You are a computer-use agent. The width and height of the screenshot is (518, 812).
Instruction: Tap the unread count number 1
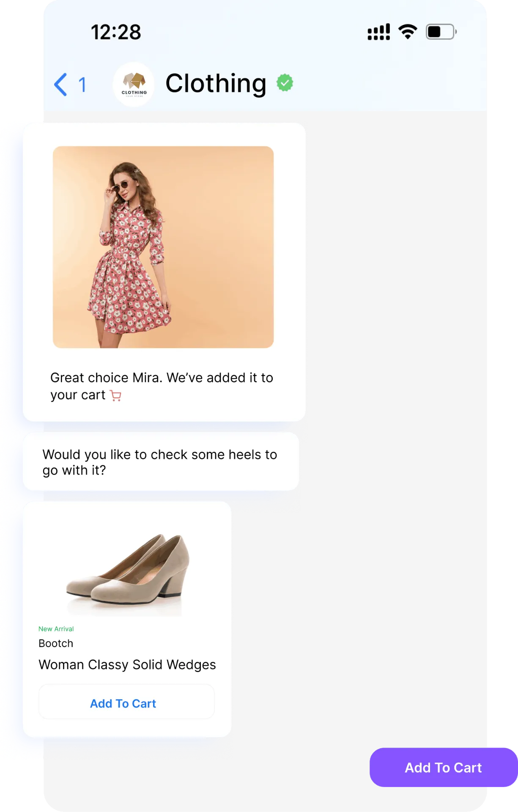[x=82, y=85]
